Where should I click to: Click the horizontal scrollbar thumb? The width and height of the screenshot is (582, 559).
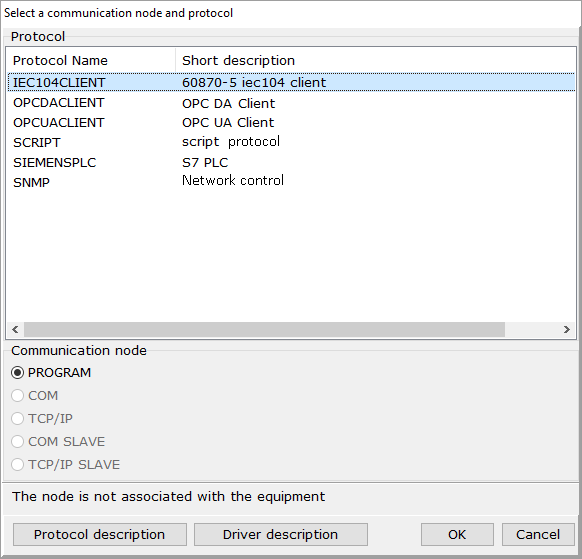[x=264, y=329]
